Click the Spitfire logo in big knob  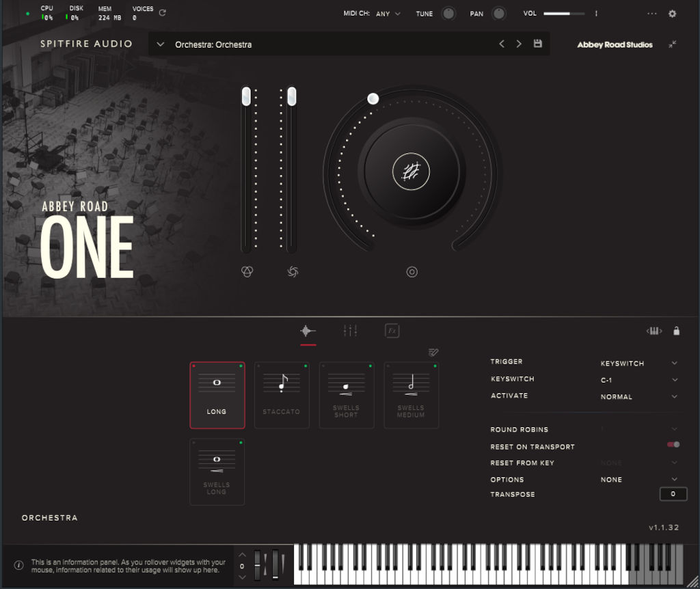pos(411,172)
